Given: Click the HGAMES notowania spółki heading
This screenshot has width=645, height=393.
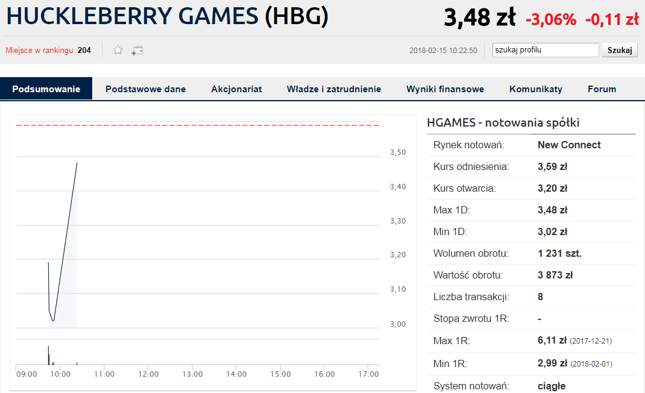Looking at the screenshot, I should [503, 123].
